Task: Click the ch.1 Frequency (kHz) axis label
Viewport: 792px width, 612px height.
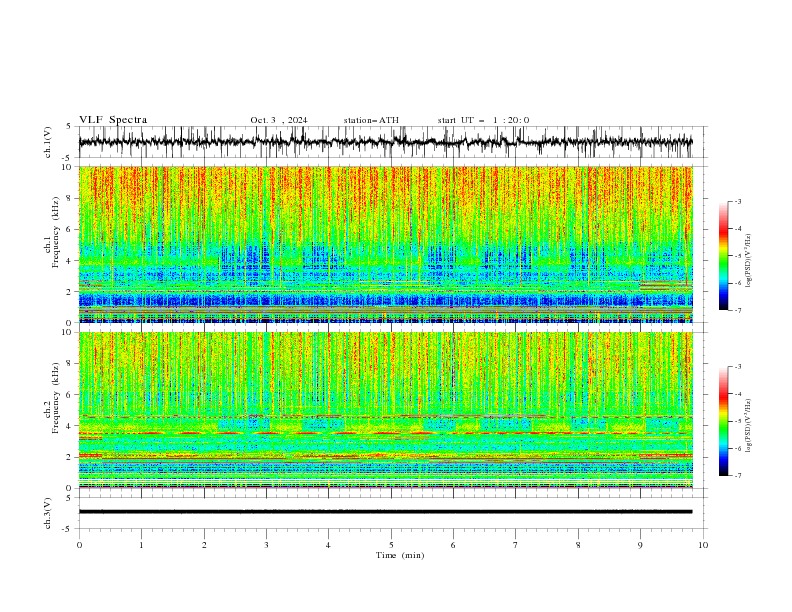Action: 52,232
